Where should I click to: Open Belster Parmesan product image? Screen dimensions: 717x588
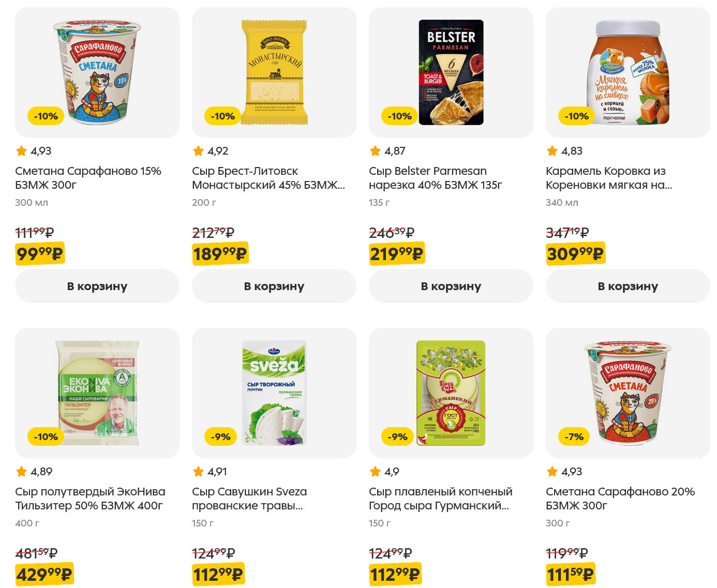[451, 72]
